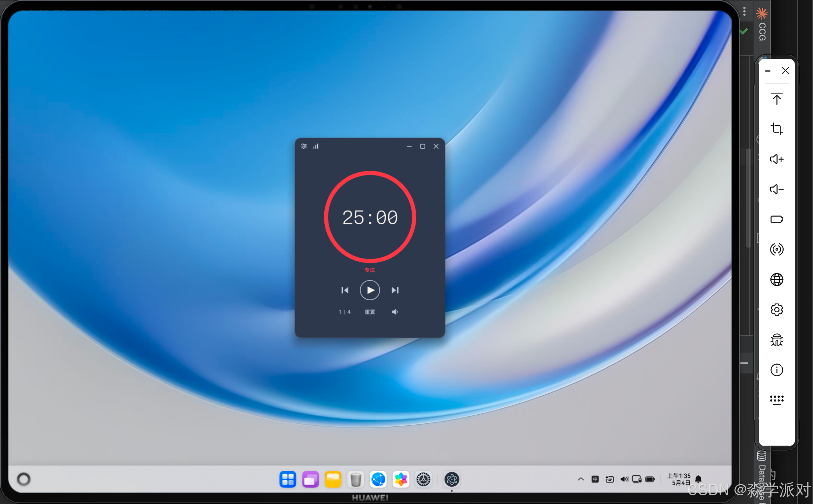The width and height of the screenshot is (813, 504).
Task: Skip to the next timer round
Action: click(395, 290)
